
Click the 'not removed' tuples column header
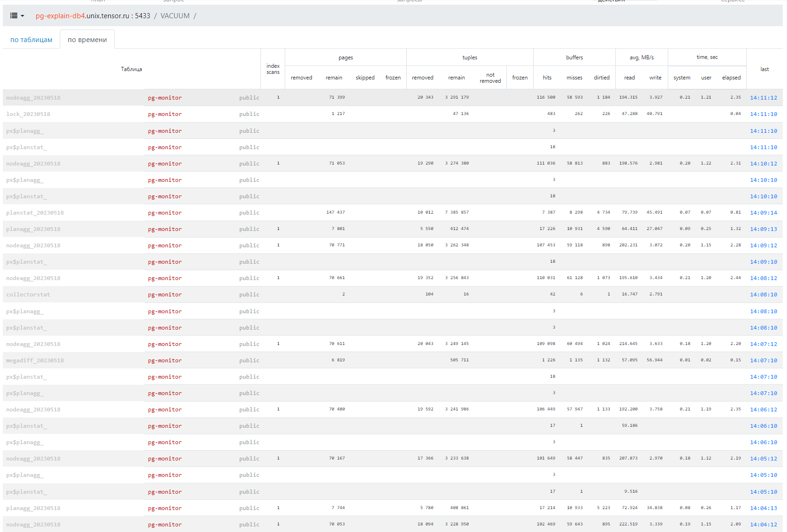[x=490, y=78]
